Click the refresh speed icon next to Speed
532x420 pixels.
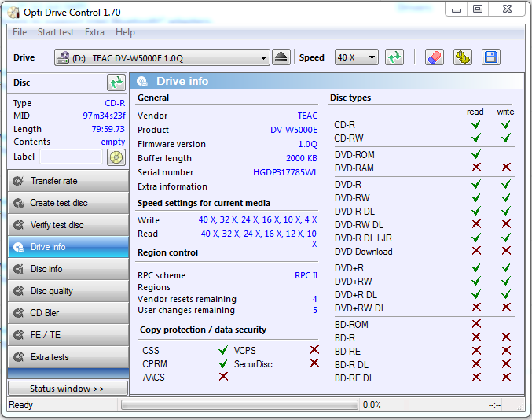click(394, 57)
